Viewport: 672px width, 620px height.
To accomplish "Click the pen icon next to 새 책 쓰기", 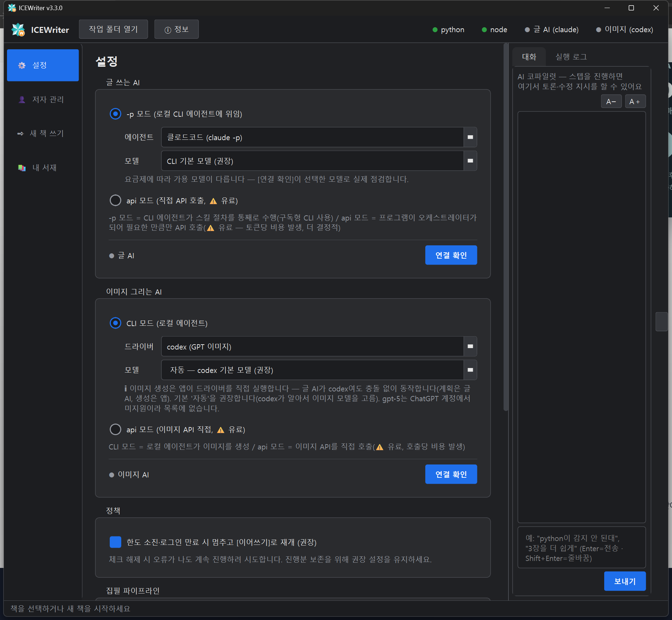I will [21, 134].
